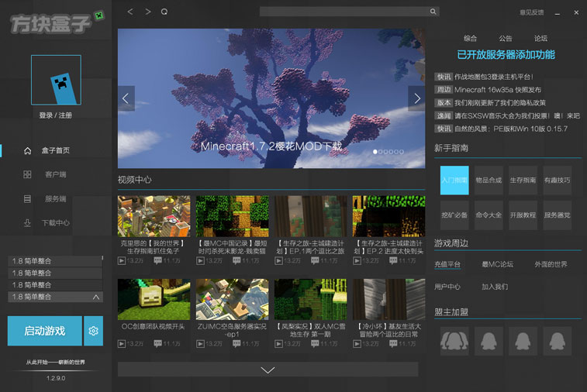Expand the 1.8 简单整合 version dropdown
The height and width of the screenshot is (392, 587).
[x=96, y=297]
